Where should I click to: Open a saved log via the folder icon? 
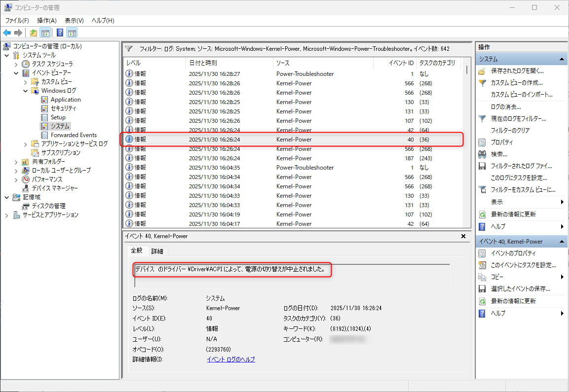click(33, 33)
